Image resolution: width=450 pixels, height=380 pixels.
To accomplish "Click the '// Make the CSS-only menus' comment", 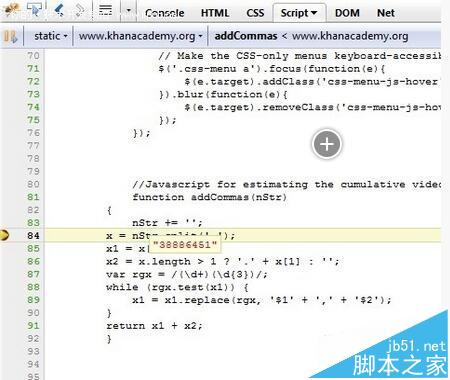I will pyautogui.click(x=299, y=56).
